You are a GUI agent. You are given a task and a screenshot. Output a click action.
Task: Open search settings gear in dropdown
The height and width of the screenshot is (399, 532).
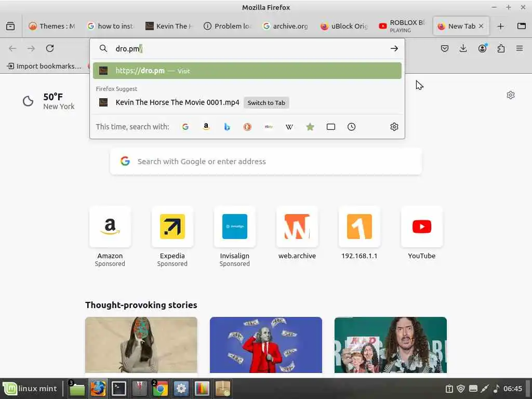(x=394, y=127)
